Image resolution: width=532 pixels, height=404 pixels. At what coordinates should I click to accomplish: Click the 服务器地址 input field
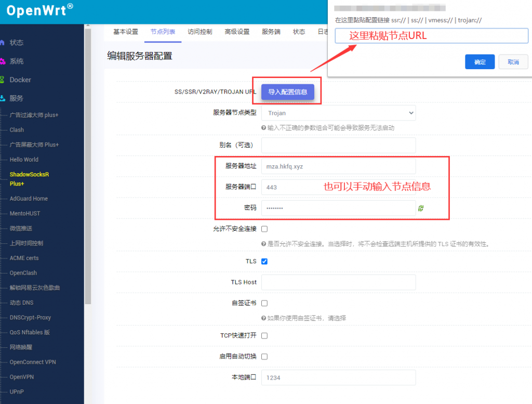tap(338, 166)
